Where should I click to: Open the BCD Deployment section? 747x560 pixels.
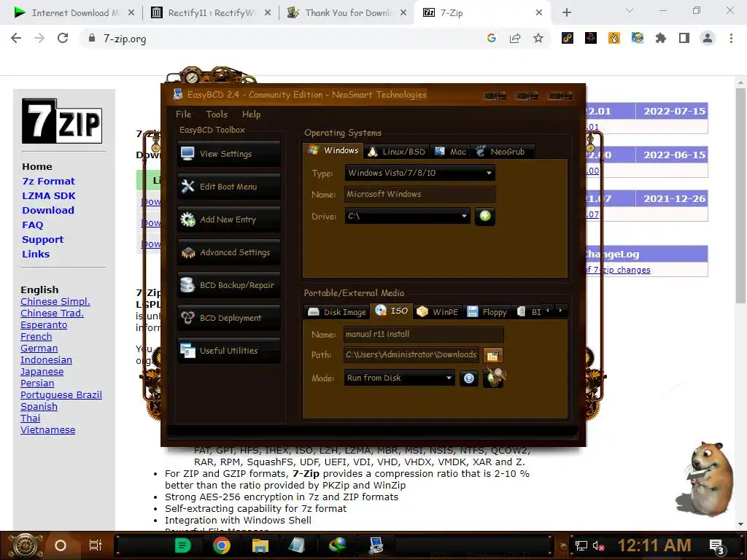228,318
